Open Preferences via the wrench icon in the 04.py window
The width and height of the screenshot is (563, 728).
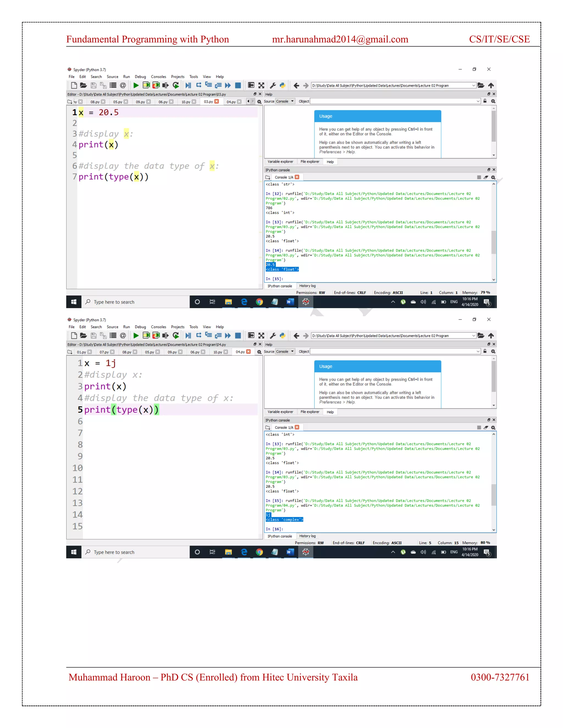pos(272,336)
